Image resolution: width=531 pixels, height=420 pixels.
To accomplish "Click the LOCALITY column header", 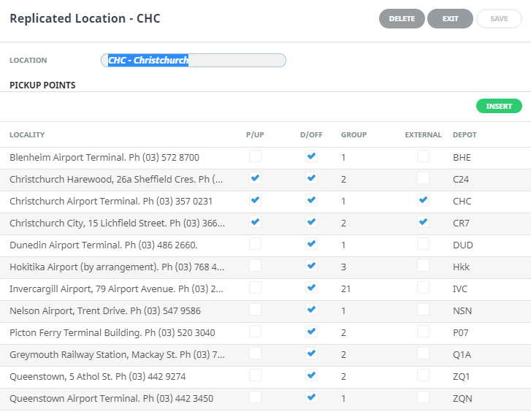I will pyautogui.click(x=27, y=135).
